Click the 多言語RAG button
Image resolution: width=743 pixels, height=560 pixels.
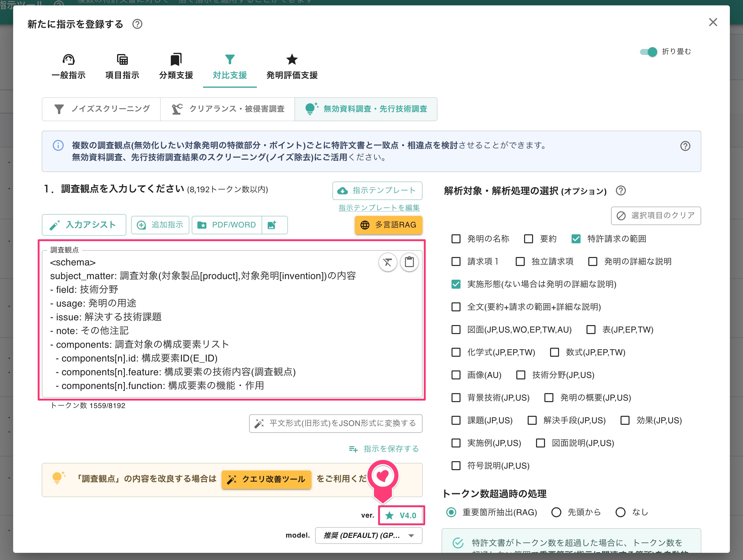388,225
